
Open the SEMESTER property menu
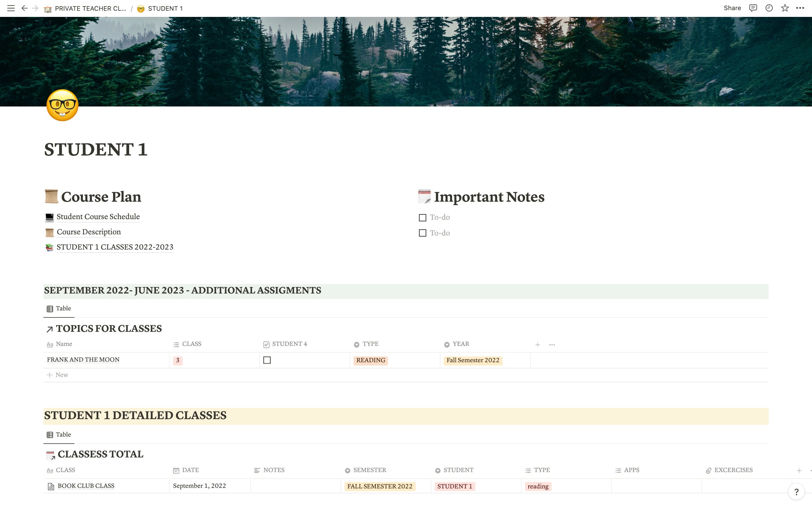pos(369,470)
